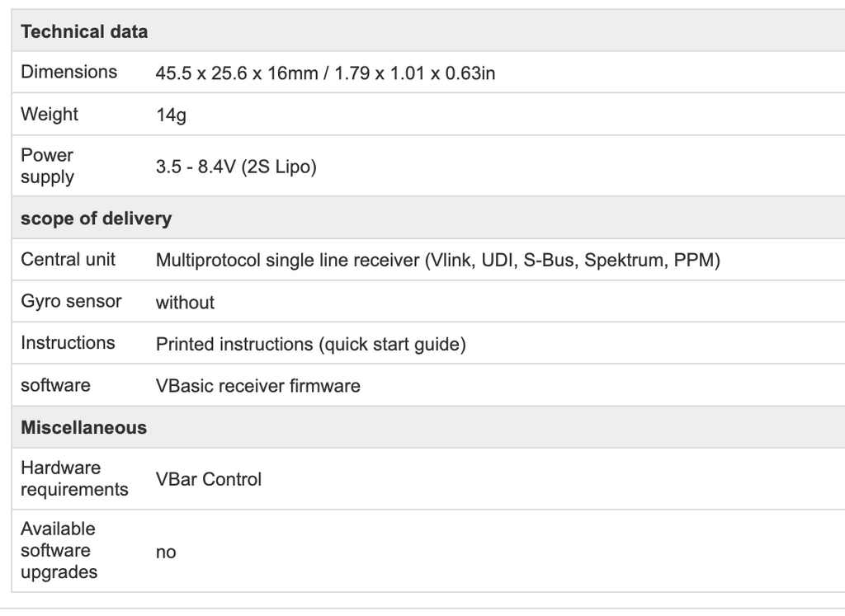Screen dimensions: 845x616
Task: Click the "Hardware requirements" row label
Action: (x=74, y=478)
